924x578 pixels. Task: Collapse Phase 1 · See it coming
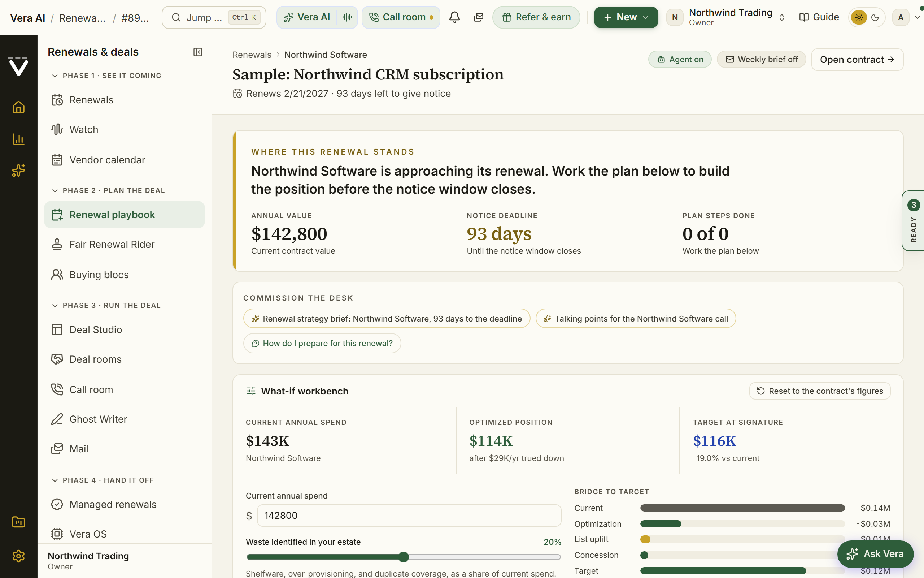106,76
